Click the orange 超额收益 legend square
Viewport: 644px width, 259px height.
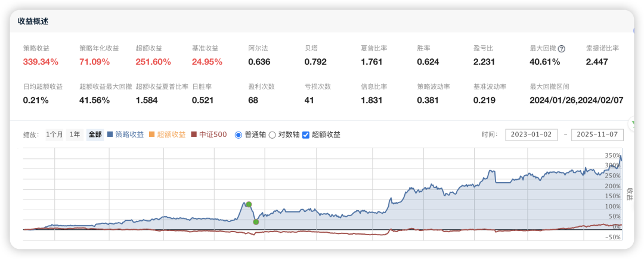click(x=151, y=135)
